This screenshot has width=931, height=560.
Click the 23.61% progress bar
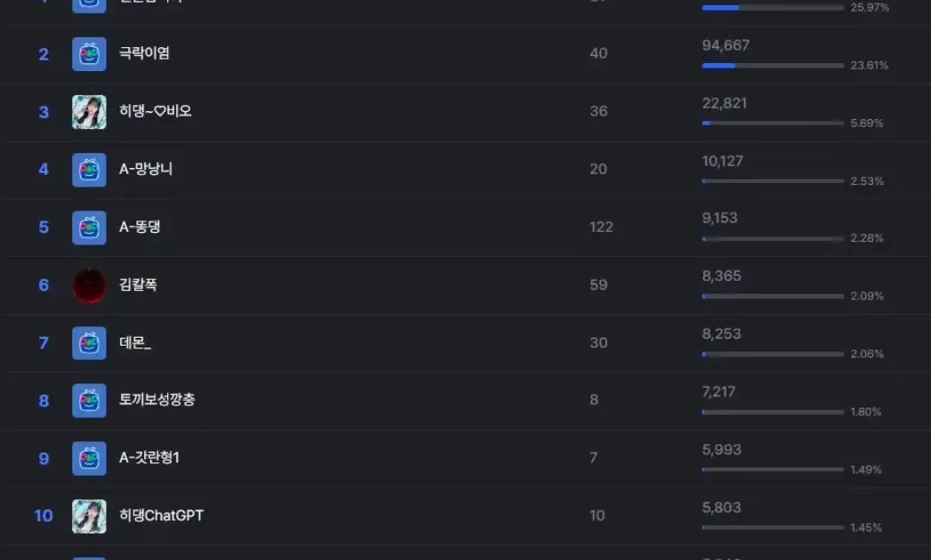(x=772, y=66)
